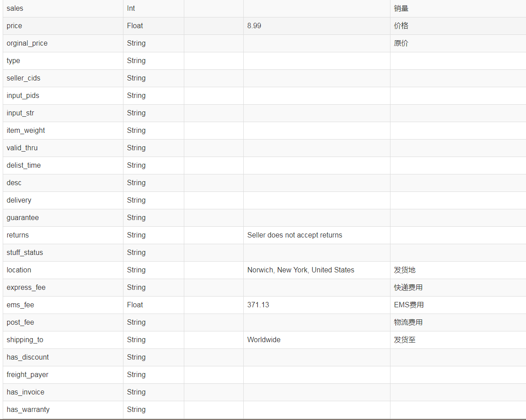Click the input_pids field name
Screen dimensions: 526x420
pos(23,95)
